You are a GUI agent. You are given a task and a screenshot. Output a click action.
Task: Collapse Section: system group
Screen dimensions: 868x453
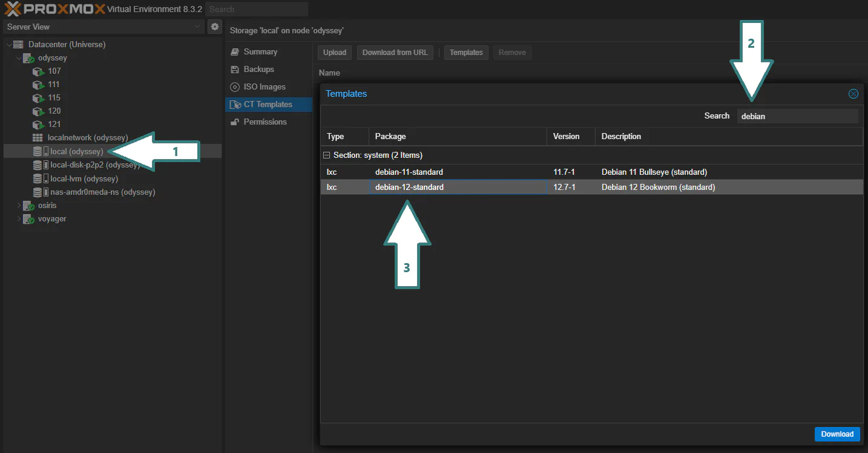tap(327, 155)
